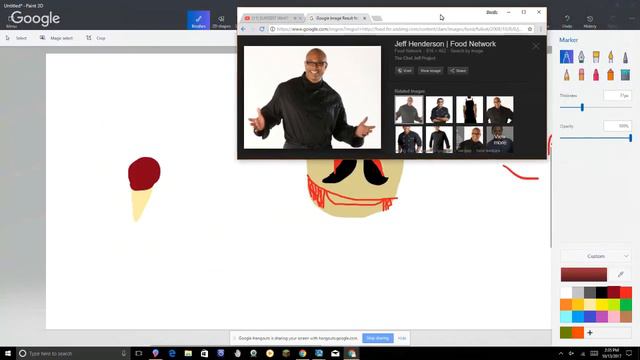640x360 pixels.
Task: Select the Fill bucket tool
Action: [x=625, y=75]
